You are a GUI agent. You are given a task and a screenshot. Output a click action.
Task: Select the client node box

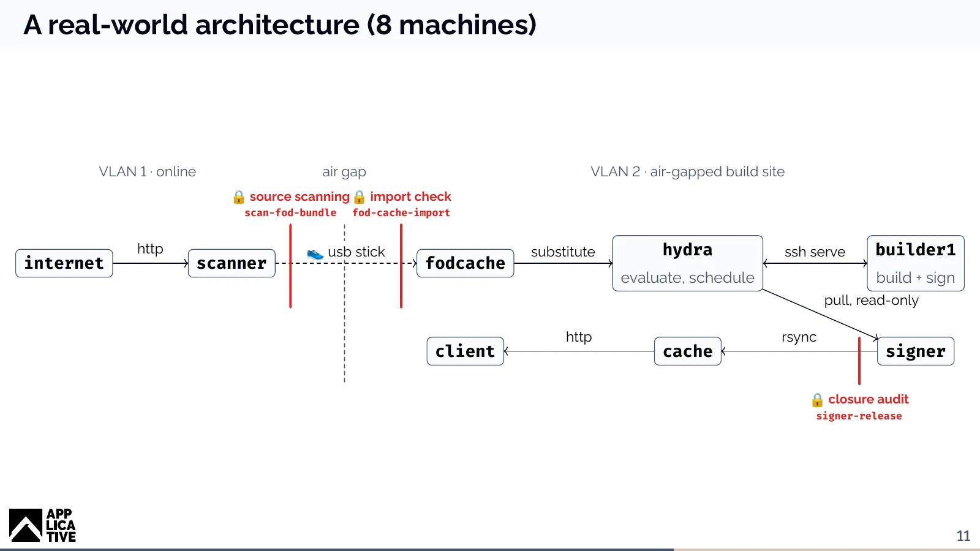tap(466, 351)
